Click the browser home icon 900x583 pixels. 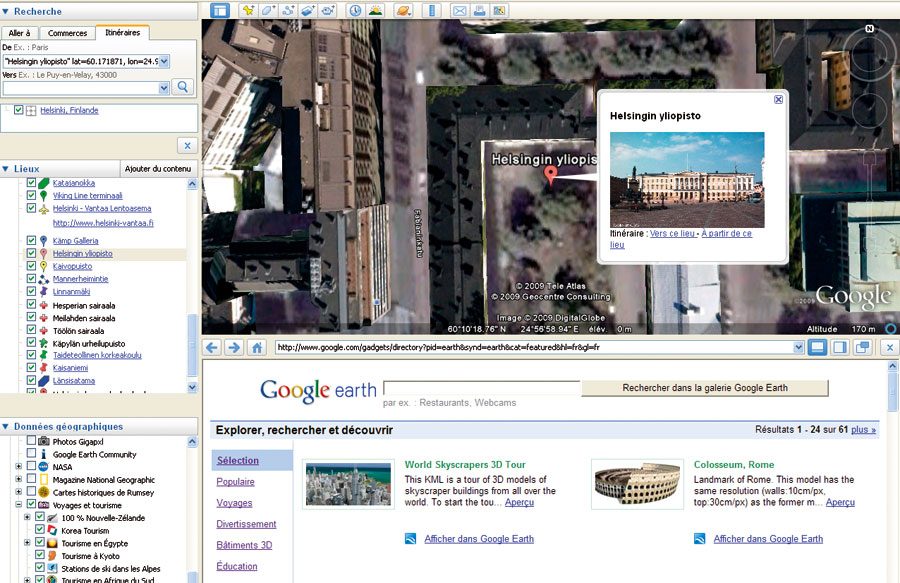click(x=257, y=347)
